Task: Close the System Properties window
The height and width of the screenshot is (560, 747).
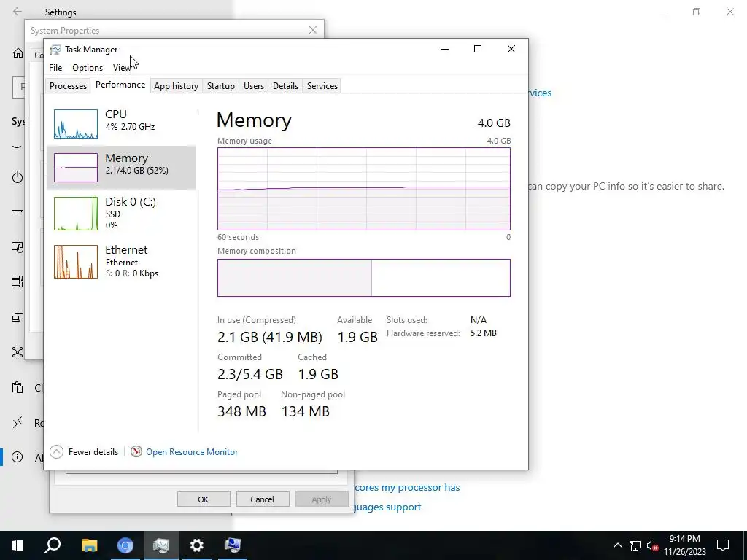Action: [312, 30]
